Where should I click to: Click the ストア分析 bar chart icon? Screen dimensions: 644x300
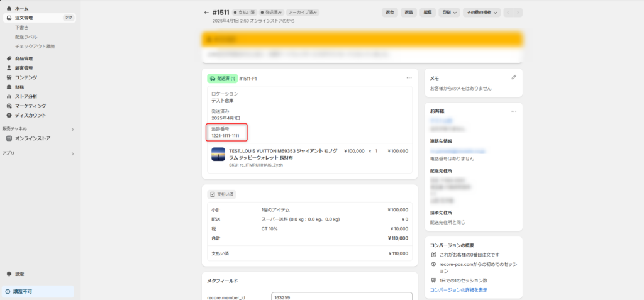(x=9, y=97)
